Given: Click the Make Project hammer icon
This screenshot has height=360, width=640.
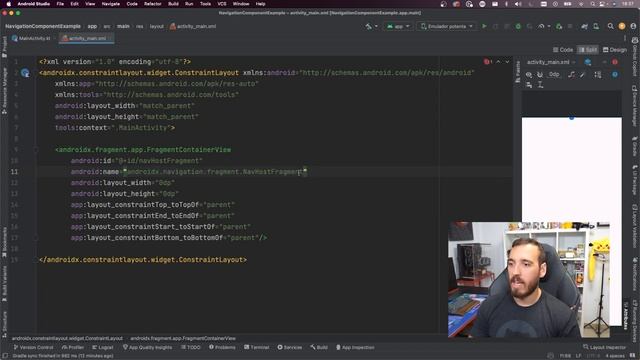Looking at the screenshot, I should [x=369, y=26].
